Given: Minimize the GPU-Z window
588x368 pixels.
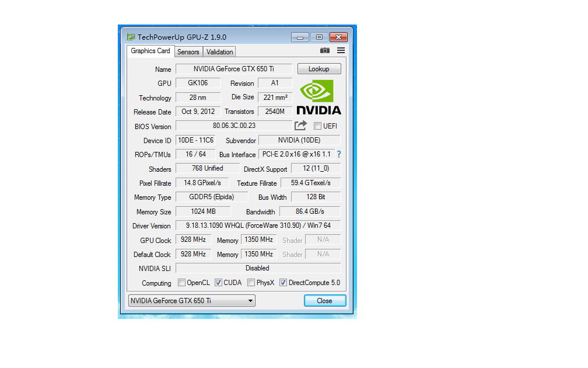Looking at the screenshot, I should click(x=300, y=37).
